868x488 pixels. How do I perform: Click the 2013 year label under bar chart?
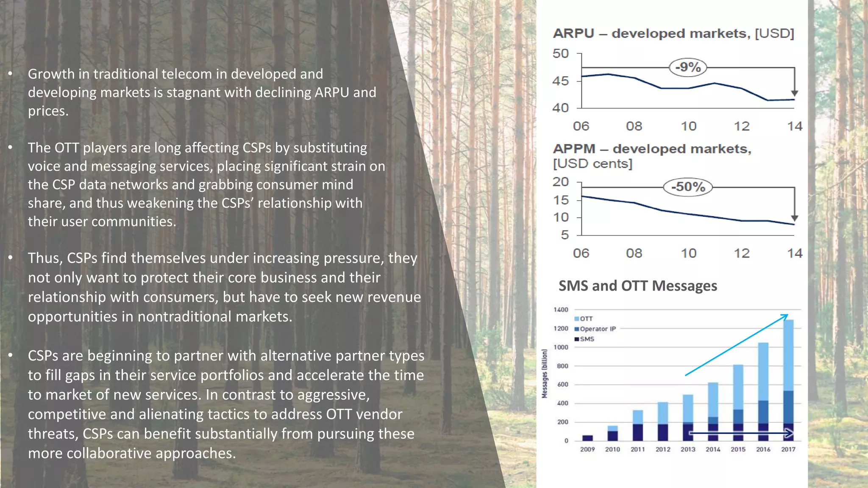coord(688,449)
